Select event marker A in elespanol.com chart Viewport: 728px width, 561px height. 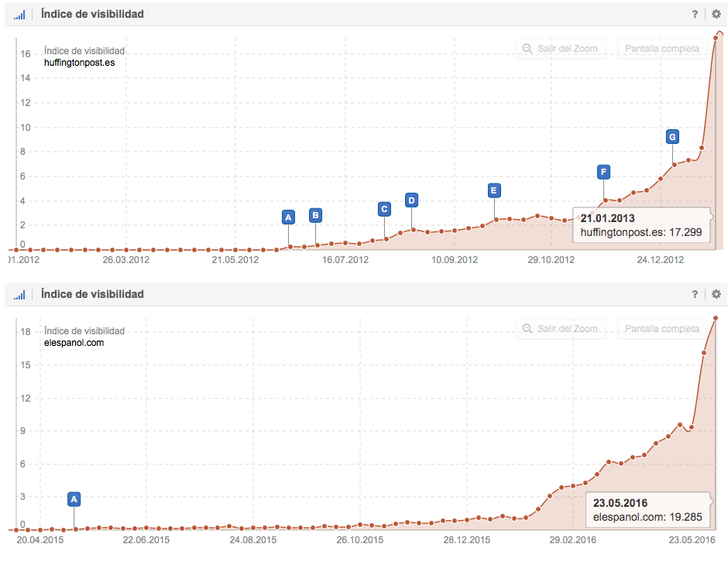point(74,499)
